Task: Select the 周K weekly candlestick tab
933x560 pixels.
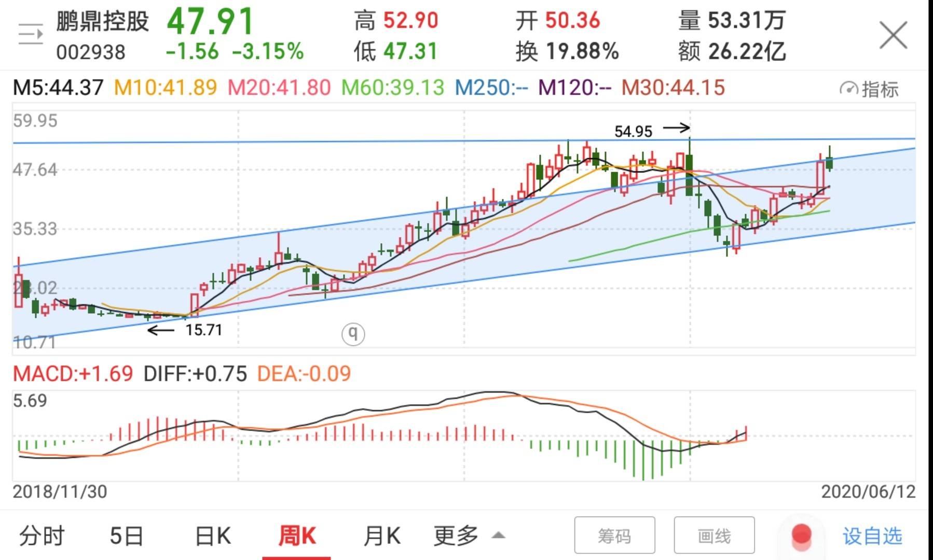Action: 297,536
